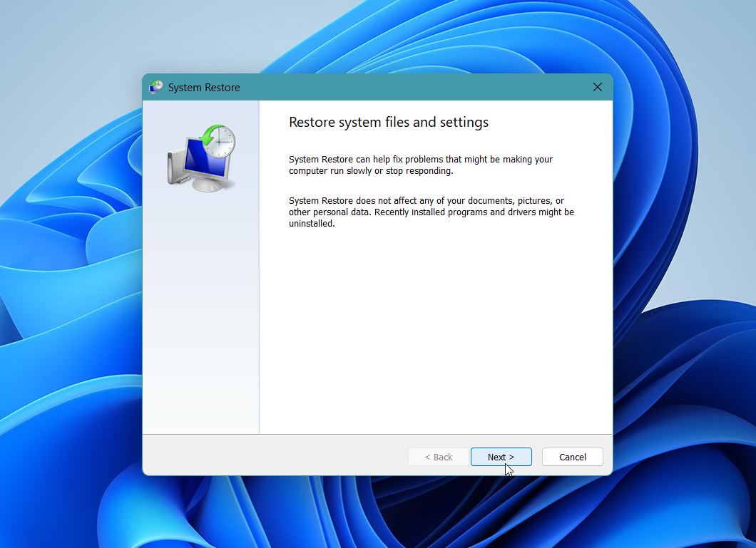The height and width of the screenshot is (548, 756).
Task: Click the computer and clock restore illustration
Action: pyautogui.click(x=202, y=158)
